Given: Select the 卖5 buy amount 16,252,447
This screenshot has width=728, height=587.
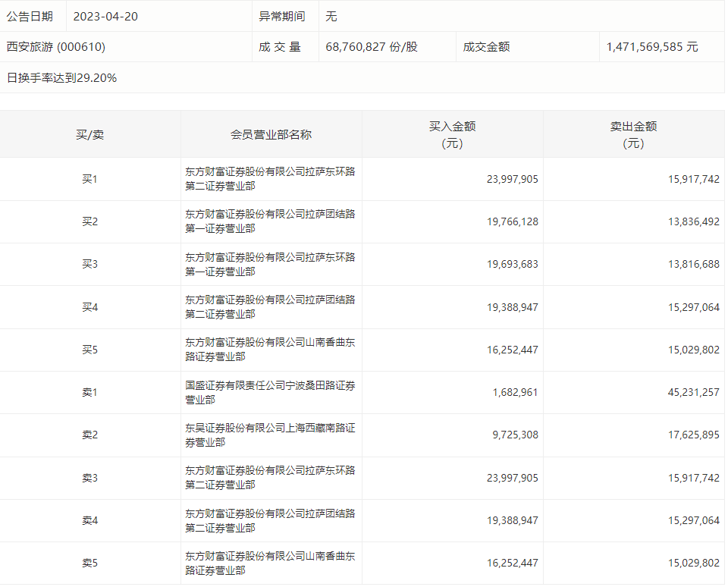Looking at the screenshot, I should point(513,563).
